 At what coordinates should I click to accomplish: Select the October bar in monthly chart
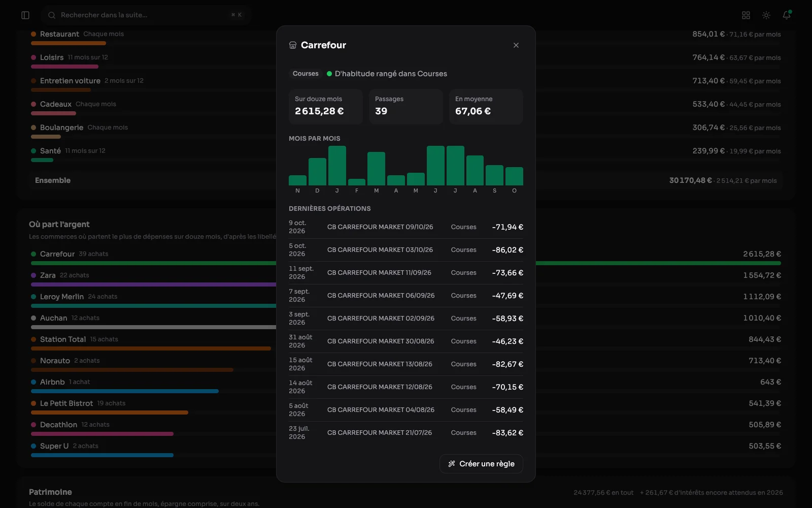pyautogui.click(x=514, y=176)
